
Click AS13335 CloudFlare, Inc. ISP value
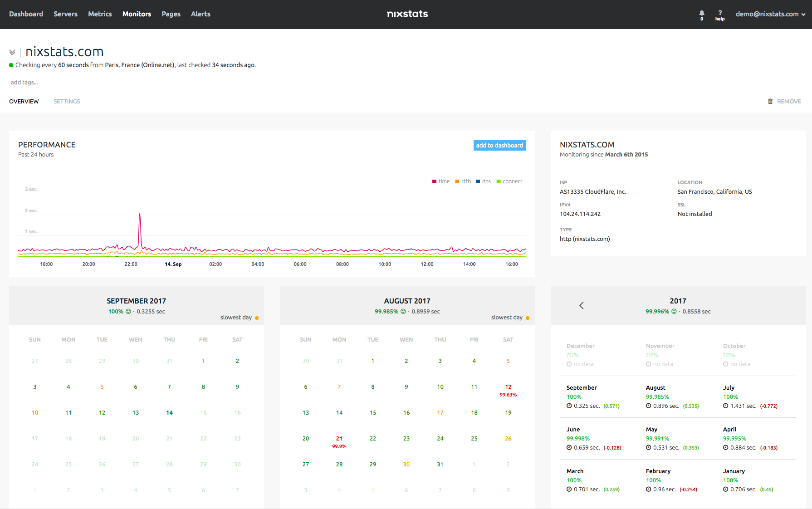(592, 191)
